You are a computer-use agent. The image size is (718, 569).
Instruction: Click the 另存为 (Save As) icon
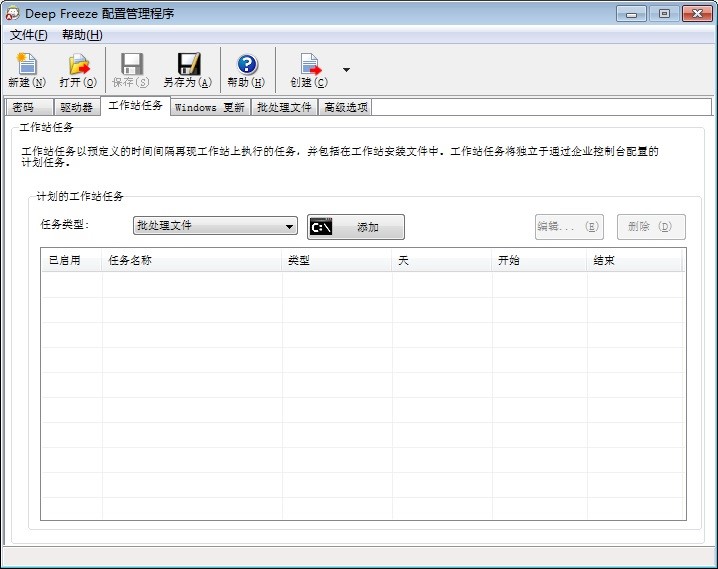click(187, 65)
